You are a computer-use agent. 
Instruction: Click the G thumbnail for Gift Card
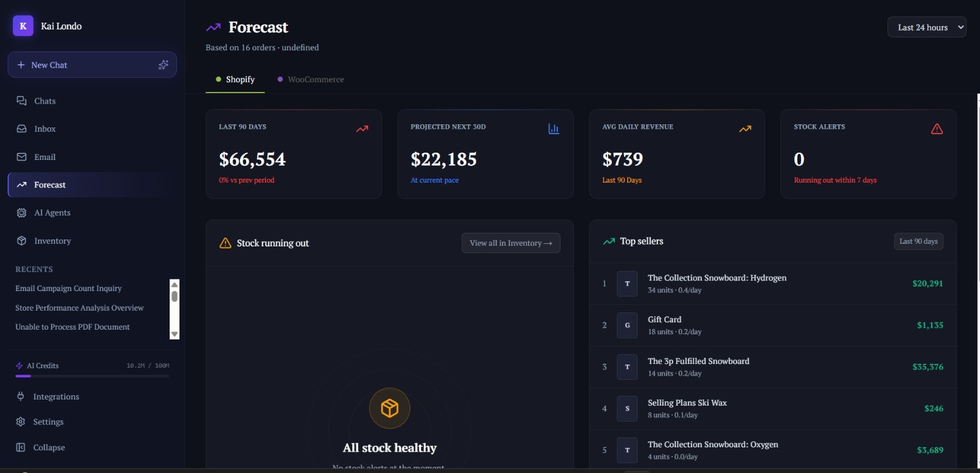627,325
